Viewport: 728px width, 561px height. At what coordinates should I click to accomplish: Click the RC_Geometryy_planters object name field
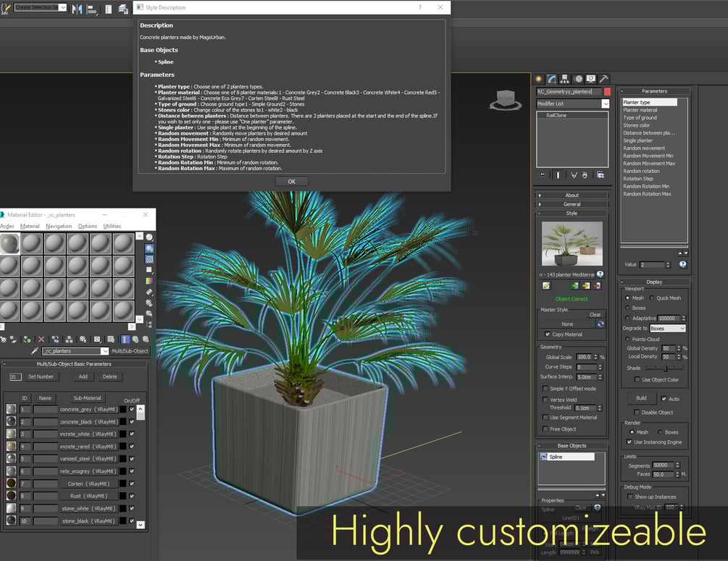coord(569,92)
